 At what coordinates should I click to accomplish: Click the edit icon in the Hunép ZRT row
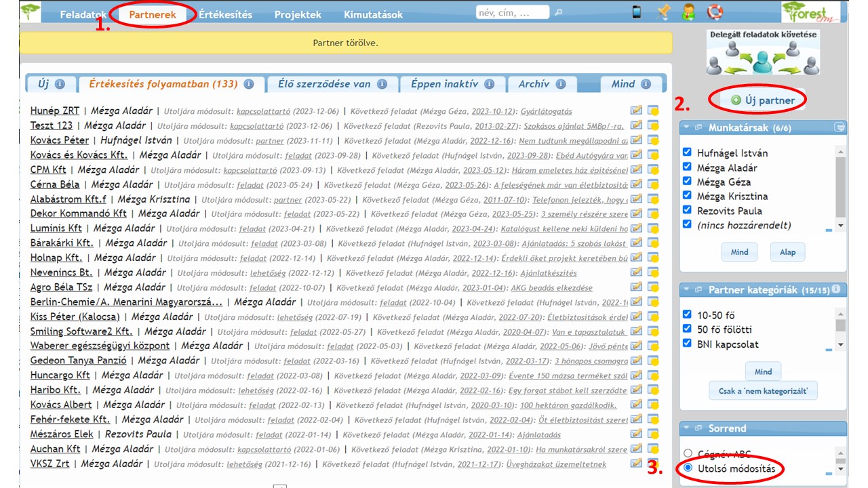point(636,111)
